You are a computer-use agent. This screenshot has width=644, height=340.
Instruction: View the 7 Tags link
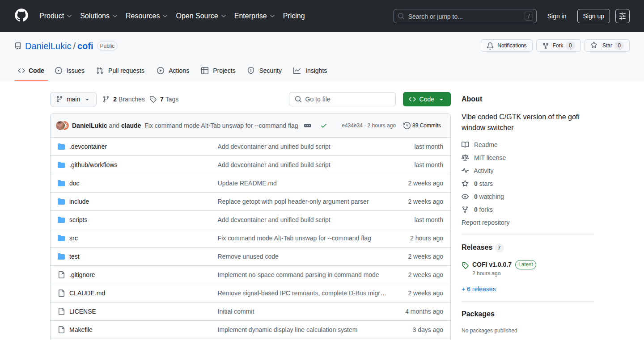164,99
